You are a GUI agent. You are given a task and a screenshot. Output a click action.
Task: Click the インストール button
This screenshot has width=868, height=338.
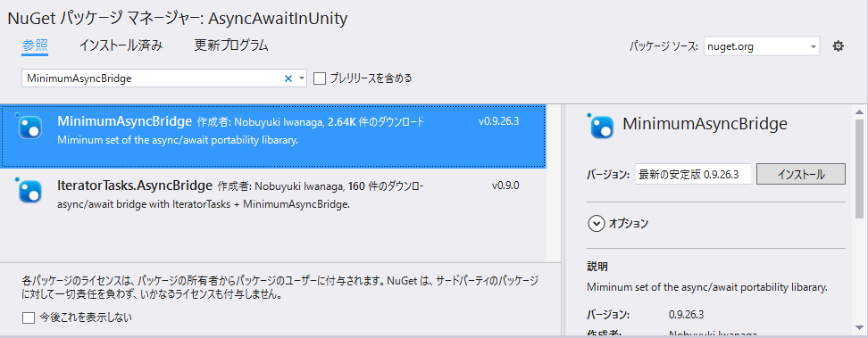click(800, 174)
